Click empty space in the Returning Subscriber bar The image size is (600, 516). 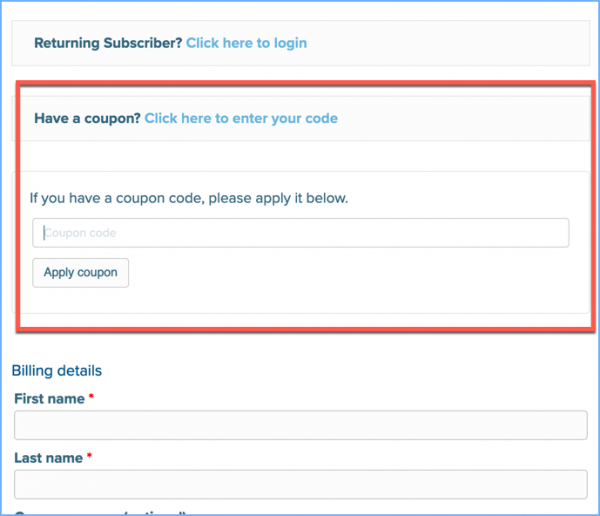[x=450, y=43]
